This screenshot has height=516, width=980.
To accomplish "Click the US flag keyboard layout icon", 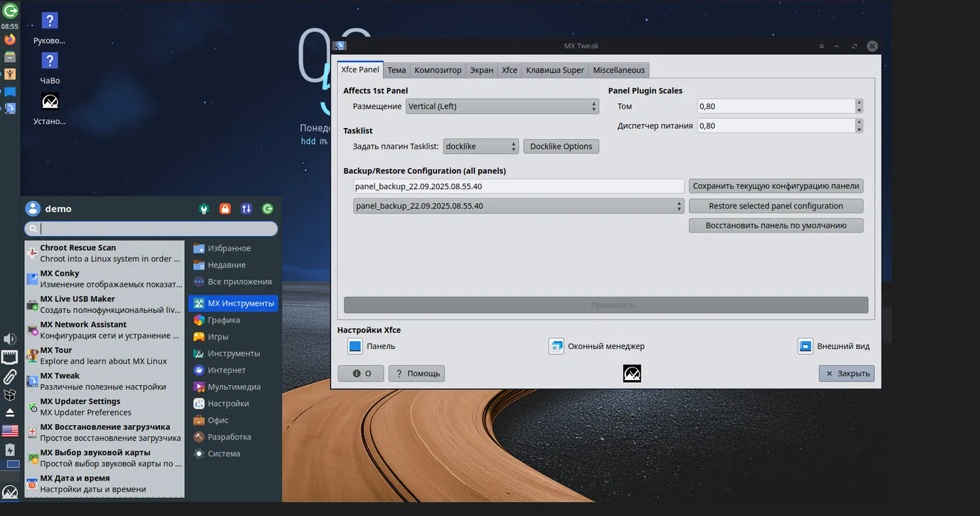I will click(10, 430).
